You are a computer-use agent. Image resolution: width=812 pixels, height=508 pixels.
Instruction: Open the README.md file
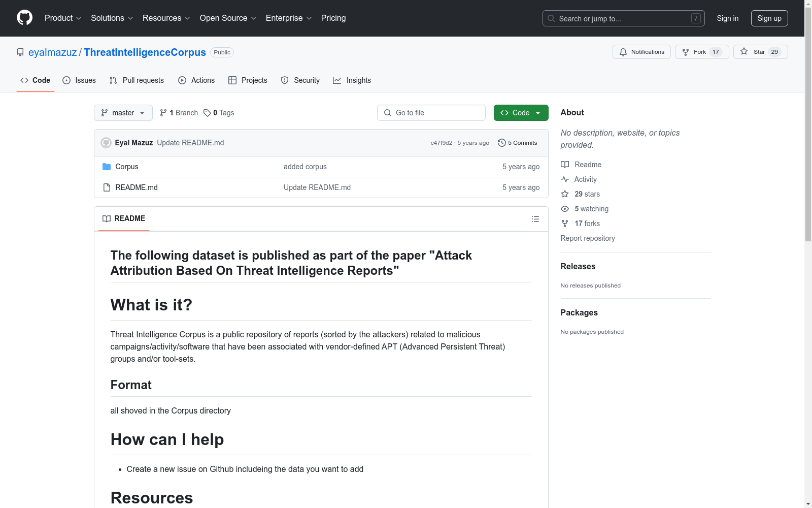[x=137, y=187]
